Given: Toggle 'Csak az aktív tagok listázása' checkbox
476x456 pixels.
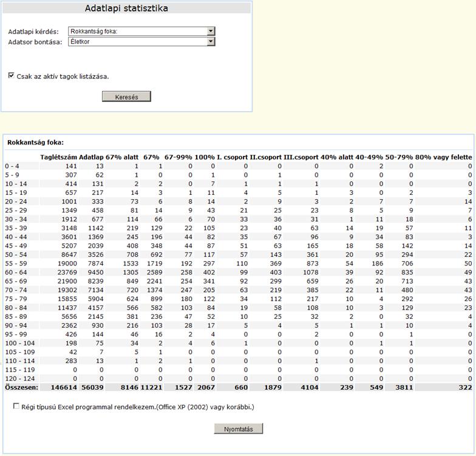Looking at the screenshot, I should coord(11,75).
